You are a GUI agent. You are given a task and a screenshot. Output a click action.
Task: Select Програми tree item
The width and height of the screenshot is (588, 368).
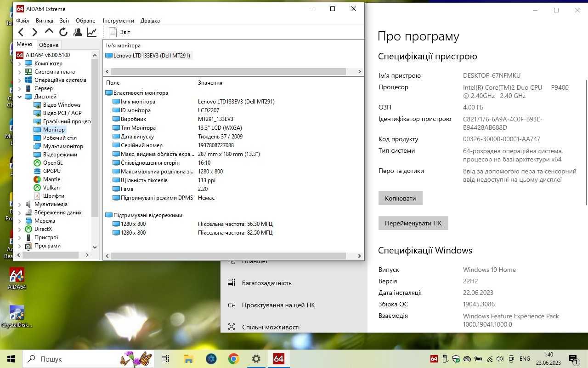[x=43, y=246]
